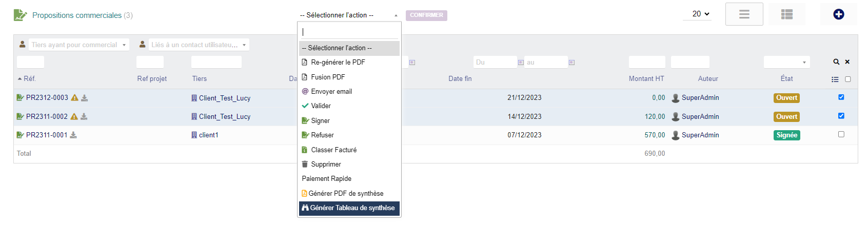Click warning icon next to PR2312-0003
The height and width of the screenshot is (226, 868).
(75, 98)
